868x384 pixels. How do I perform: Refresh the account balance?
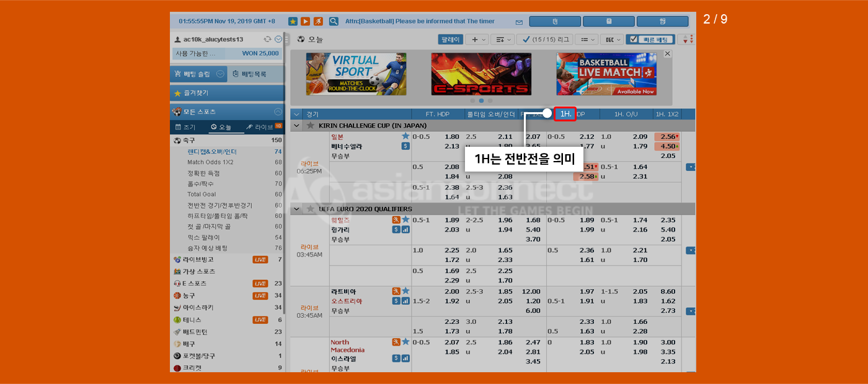pos(267,39)
